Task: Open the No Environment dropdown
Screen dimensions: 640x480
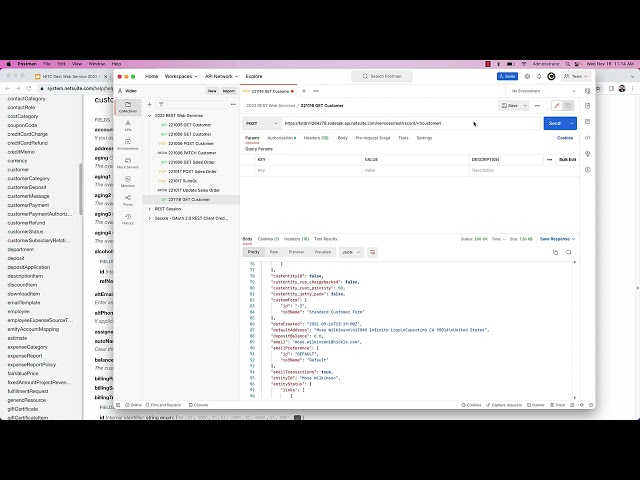Action: [544, 91]
